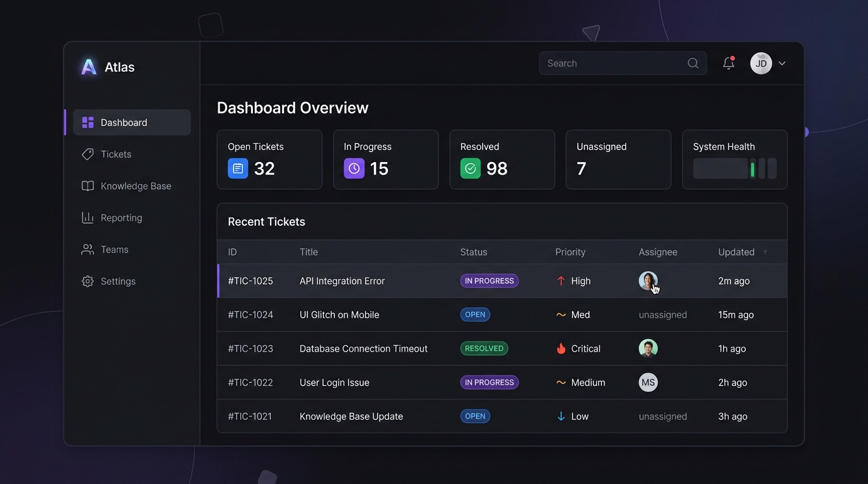
Task: Click the blue Open Tickets icon
Action: pyautogui.click(x=238, y=168)
